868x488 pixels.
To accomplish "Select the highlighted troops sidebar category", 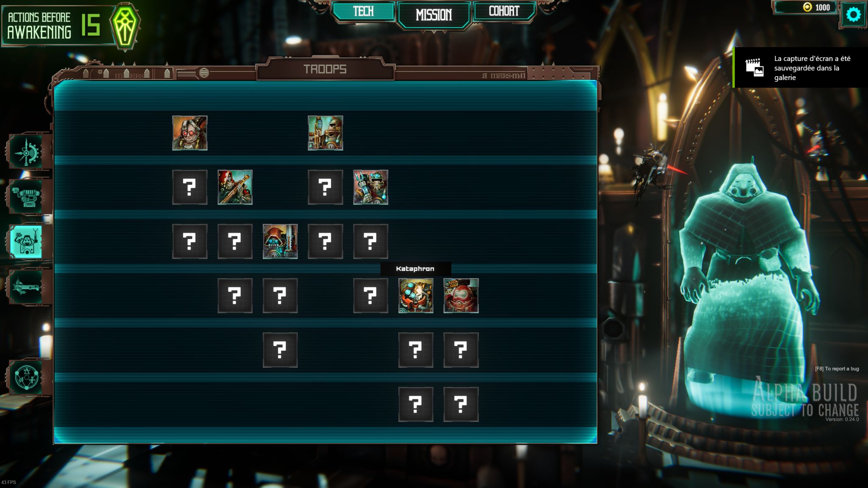I will (27, 242).
